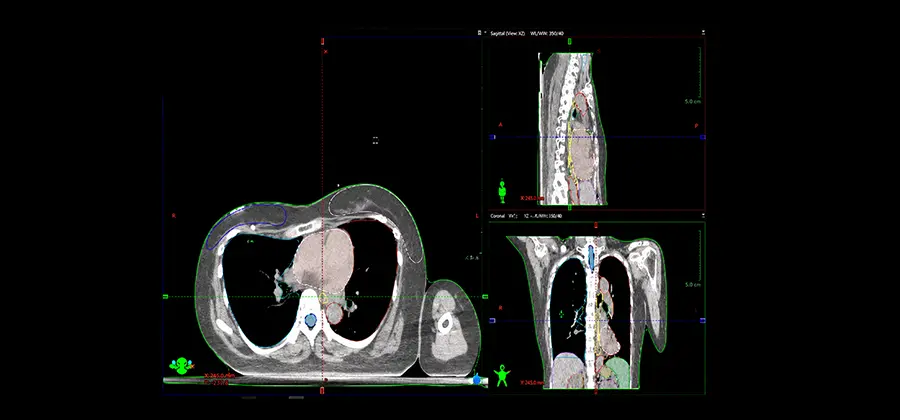This screenshot has height=420, width=900.
Task: Select green bottom handle in sagittal view
Action: coord(569,207)
